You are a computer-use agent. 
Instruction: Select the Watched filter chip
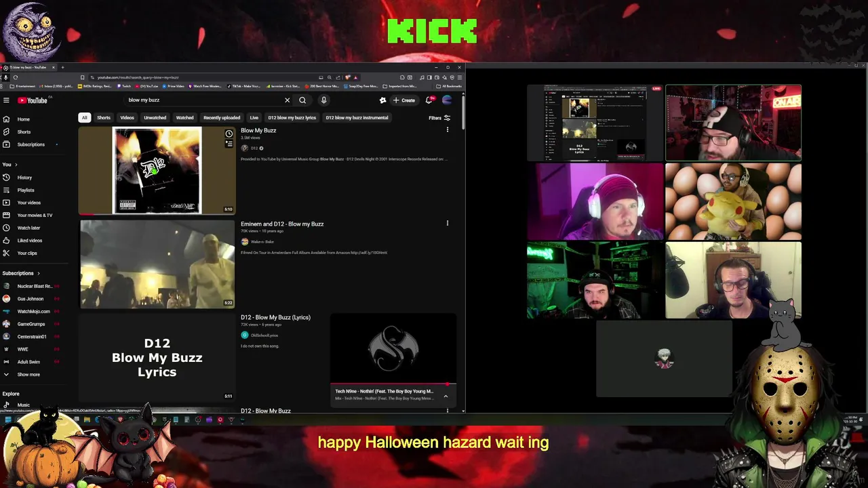click(x=184, y=117)
